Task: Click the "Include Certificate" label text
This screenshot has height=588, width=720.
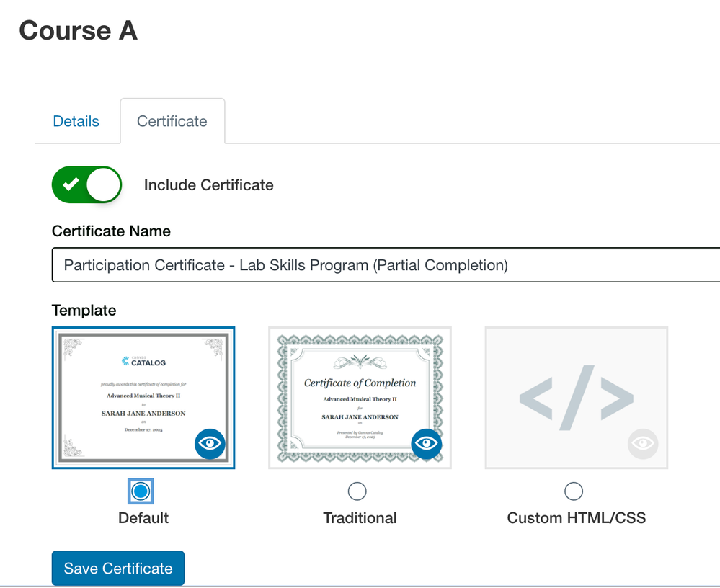Action: (209, 185)
